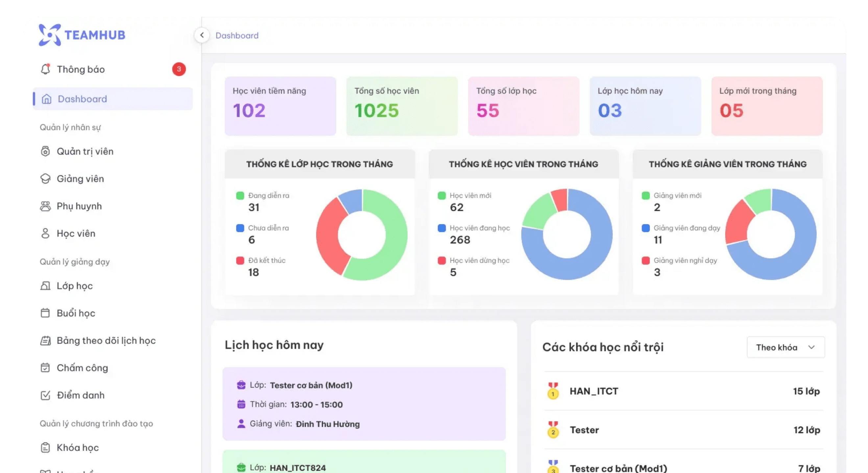This screenshot has height=473, width=868.
Task: Open Bảng theo dõi lịch học
Action: [x=106, y=340]
